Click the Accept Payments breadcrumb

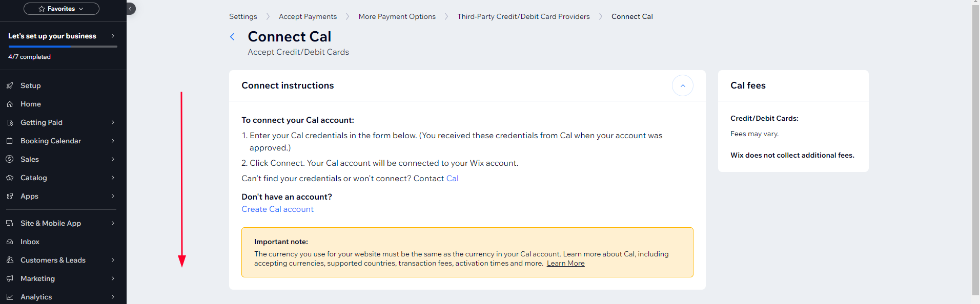tap(308, 16)
